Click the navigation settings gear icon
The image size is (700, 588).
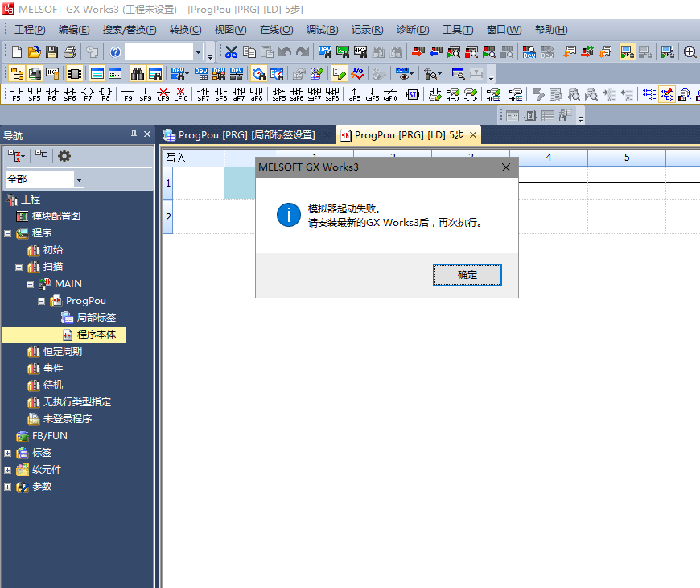tap(64, 156)
